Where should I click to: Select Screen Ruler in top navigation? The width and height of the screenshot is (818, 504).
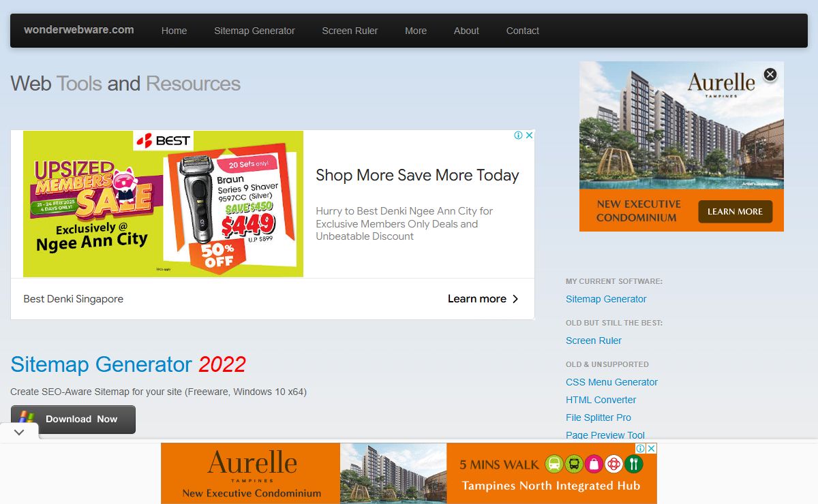coord(350,31)
